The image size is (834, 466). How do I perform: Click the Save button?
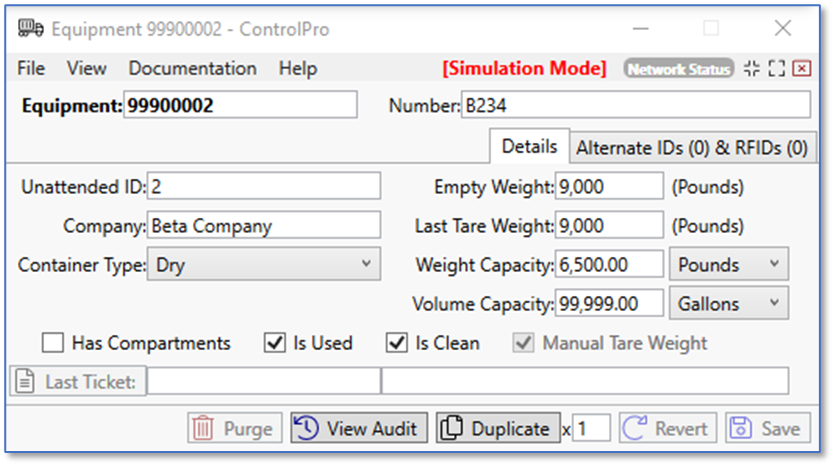(x=767, y=428)
